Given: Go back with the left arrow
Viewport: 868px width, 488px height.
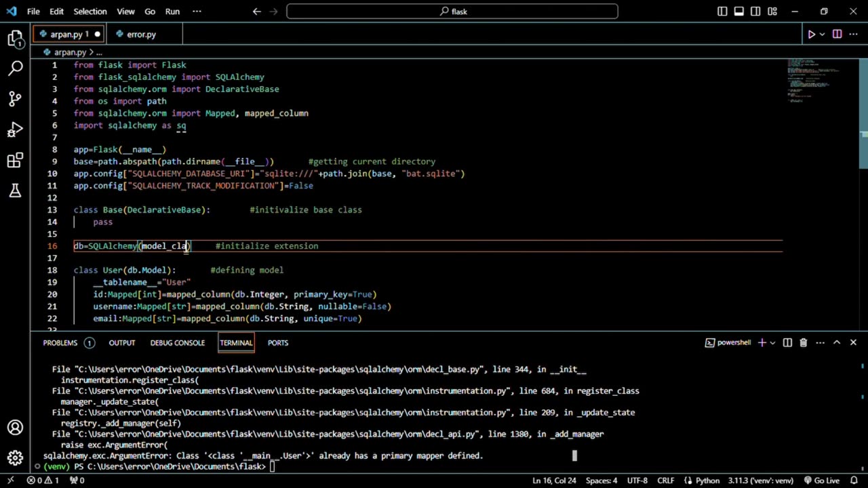Looking at the screenshot, I should (x=256, y=12).
